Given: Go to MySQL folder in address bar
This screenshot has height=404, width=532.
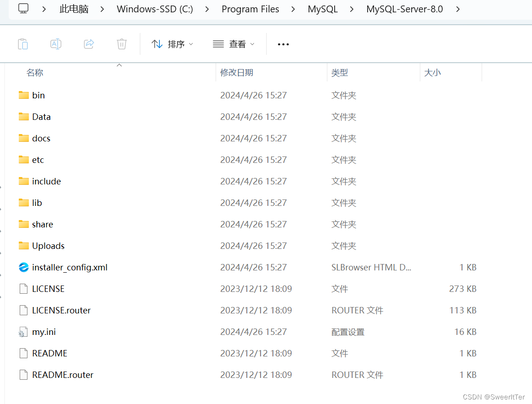Looking at the screenshot, I should click(x=323, y=9).
